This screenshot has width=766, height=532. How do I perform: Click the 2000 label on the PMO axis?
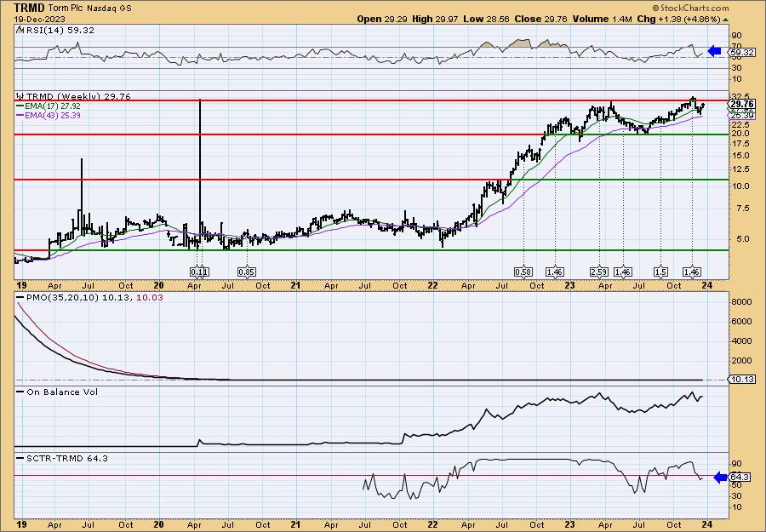[x=741, y=361]
